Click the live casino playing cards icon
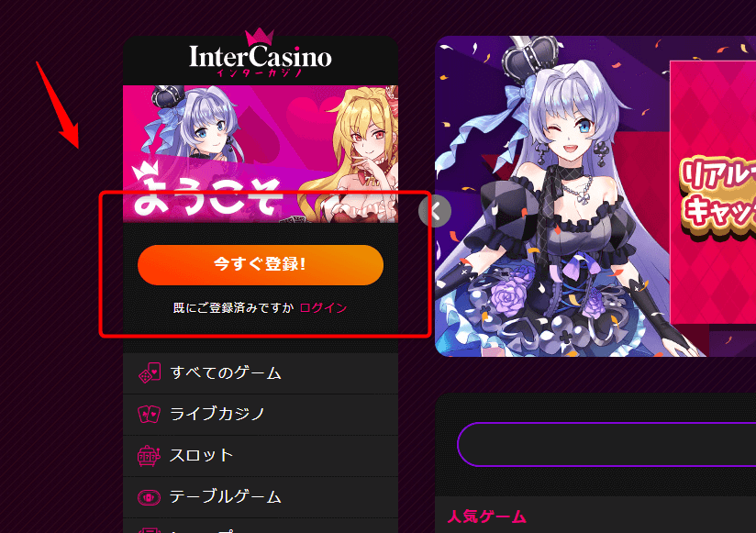The image size is (756, 533). point(149,414)
